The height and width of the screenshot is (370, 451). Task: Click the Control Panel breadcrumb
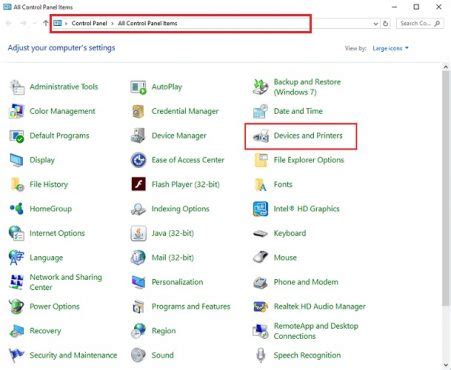click(x=89, y=23)
